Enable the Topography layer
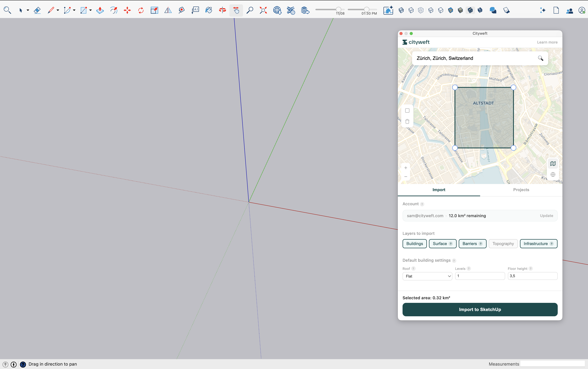Viewport: 588px width, 369px height. coord(503,244)
